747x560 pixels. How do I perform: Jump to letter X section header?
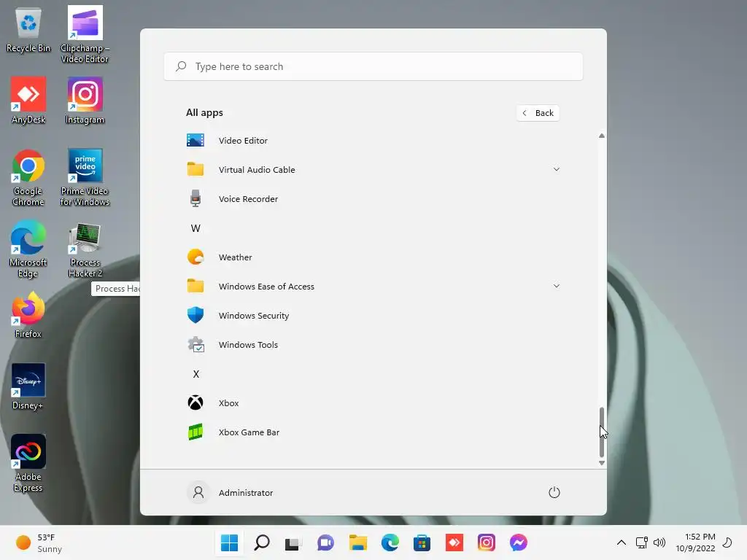[x=196, y=374]
